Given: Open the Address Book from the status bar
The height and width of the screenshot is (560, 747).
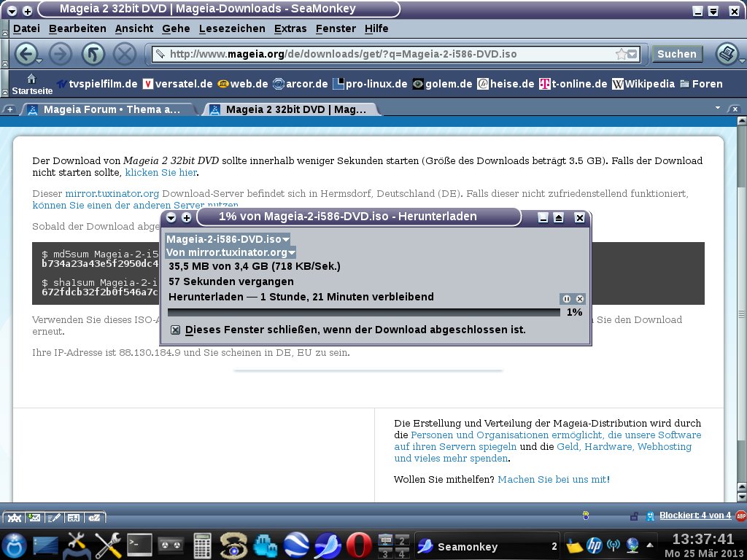Looking at the screenshot, I should 74,518.
